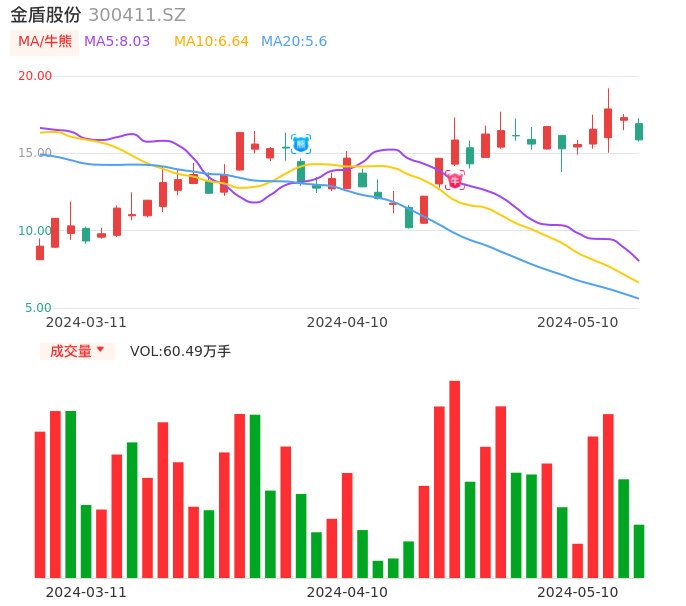Click the blue bear signal marker icon
686x606 pixels.
[x=301, y=144]
